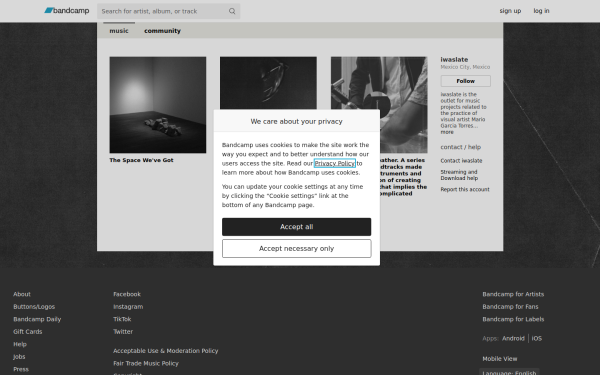This screenshot has height=375, width=600.
Task: Click the search magnifier icon
Action: [x=232, y=11]
